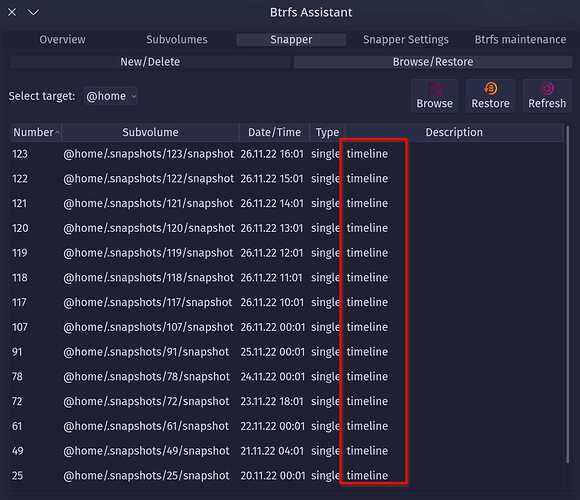
Task: Click date 23.11.22 18:01 cell
Action: pyautogui.click(x=272, y=402)
